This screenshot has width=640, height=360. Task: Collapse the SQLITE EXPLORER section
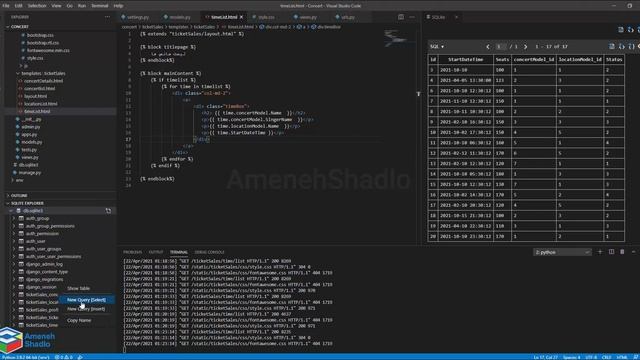pos(27,203)
